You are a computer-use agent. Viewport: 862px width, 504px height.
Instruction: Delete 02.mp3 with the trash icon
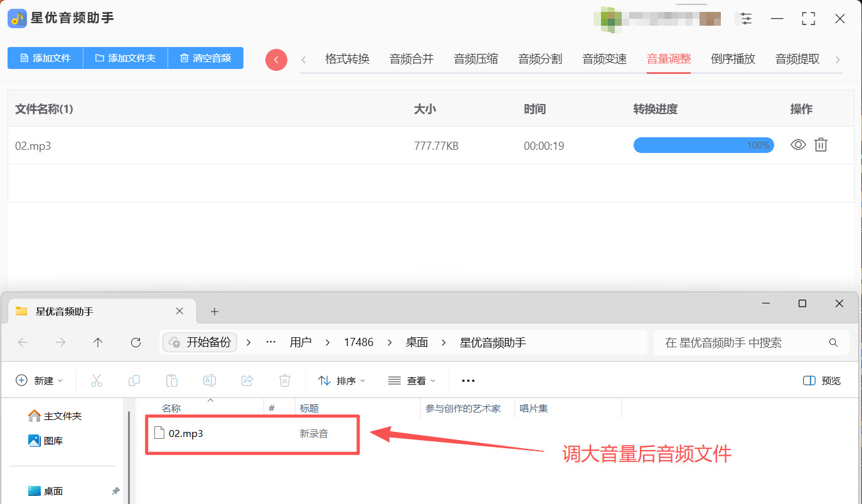coord(821,145)
